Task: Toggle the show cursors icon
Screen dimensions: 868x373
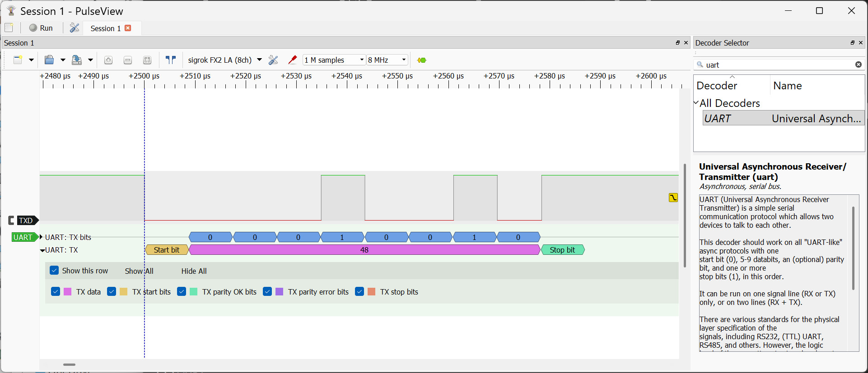Action: point(170,60)
